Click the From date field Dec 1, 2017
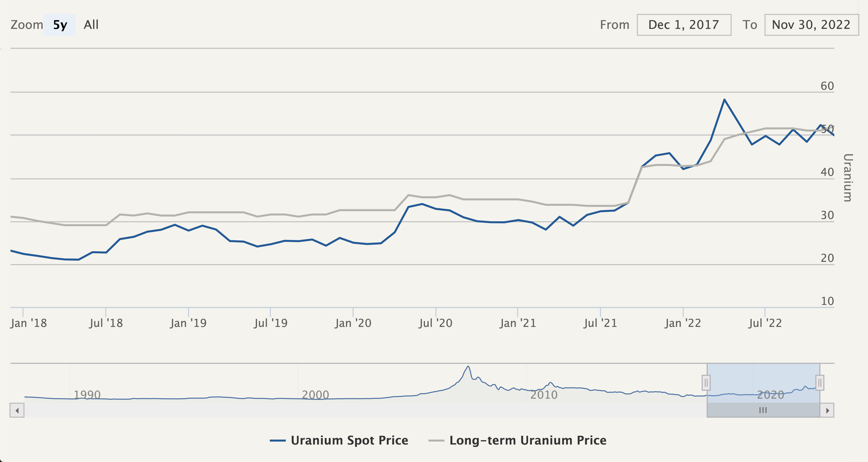 coord(684,25)
